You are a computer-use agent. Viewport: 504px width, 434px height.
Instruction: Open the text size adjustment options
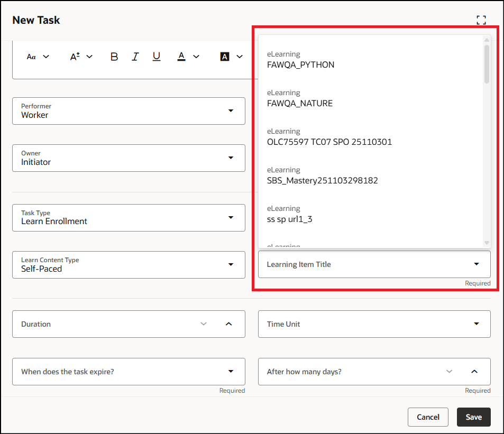[80, 57]
